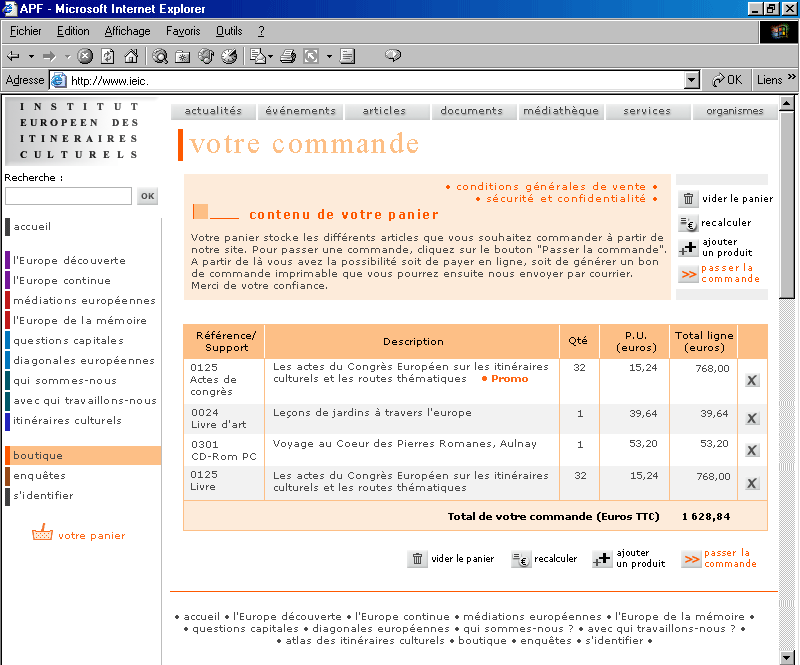Open the Favorites folder toolbar icon

point(183,56)
